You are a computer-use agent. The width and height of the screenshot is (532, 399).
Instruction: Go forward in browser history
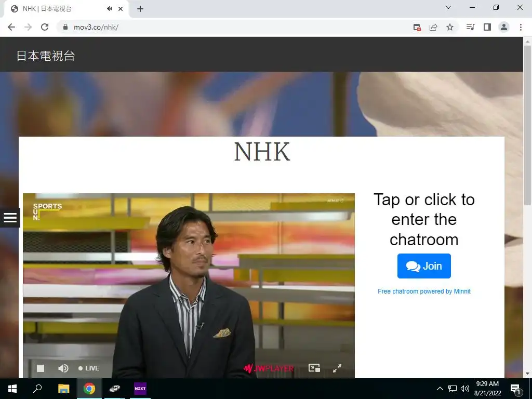(28, 27)
